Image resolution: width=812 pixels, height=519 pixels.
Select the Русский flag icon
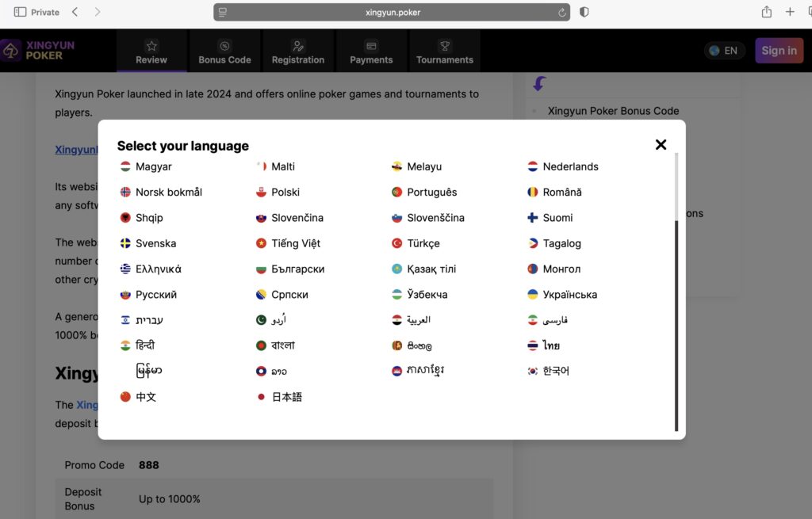click(125, 295)
